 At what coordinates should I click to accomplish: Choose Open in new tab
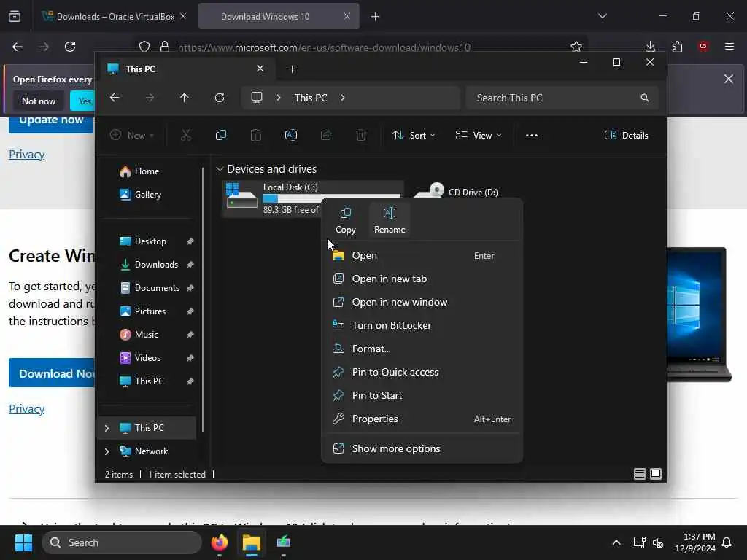422,279
